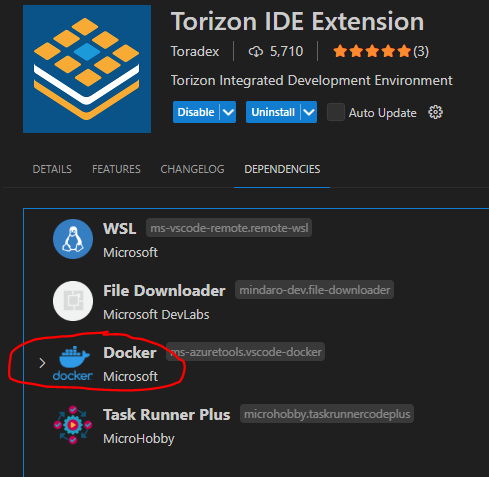Click the Uninstall button
The image size is (489, 477).
(x=273, y=112)
